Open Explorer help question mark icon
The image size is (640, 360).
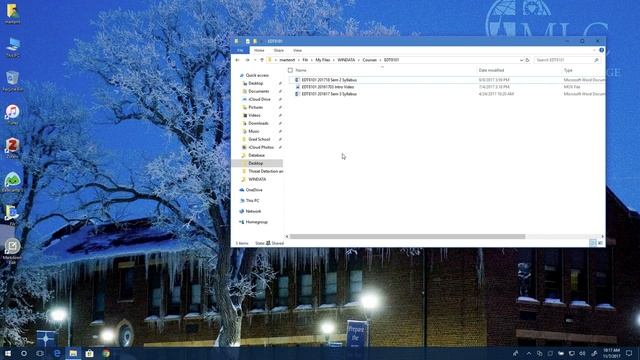click(x=601, y=50)
